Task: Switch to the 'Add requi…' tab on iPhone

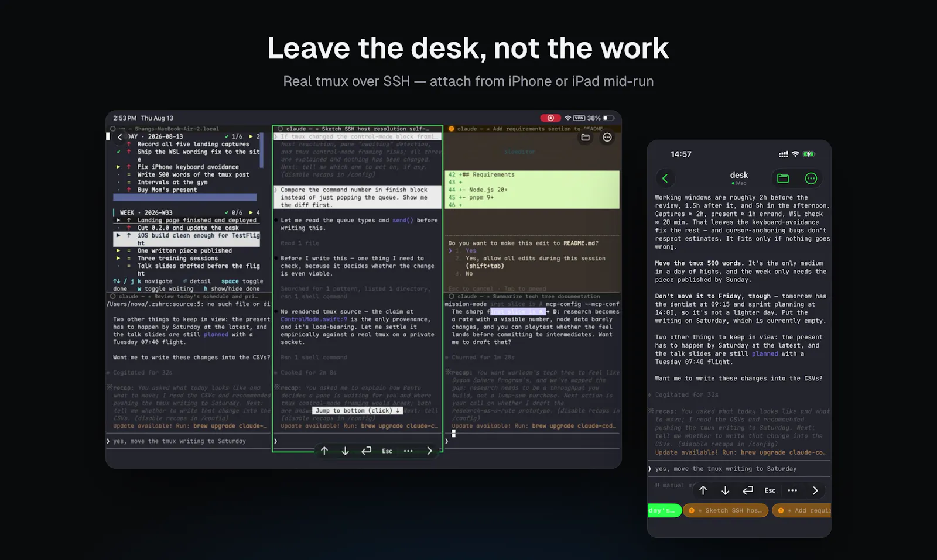Action: (x=802, y=510)
